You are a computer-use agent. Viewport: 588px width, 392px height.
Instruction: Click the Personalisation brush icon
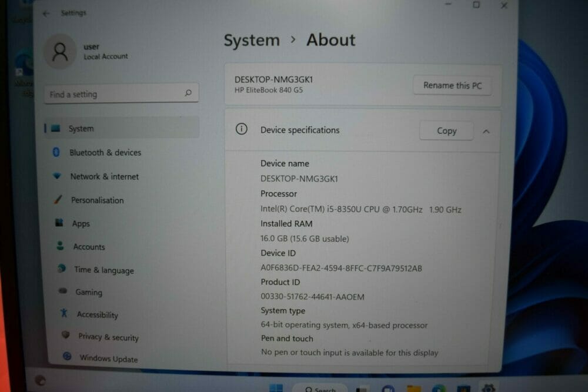58,199
